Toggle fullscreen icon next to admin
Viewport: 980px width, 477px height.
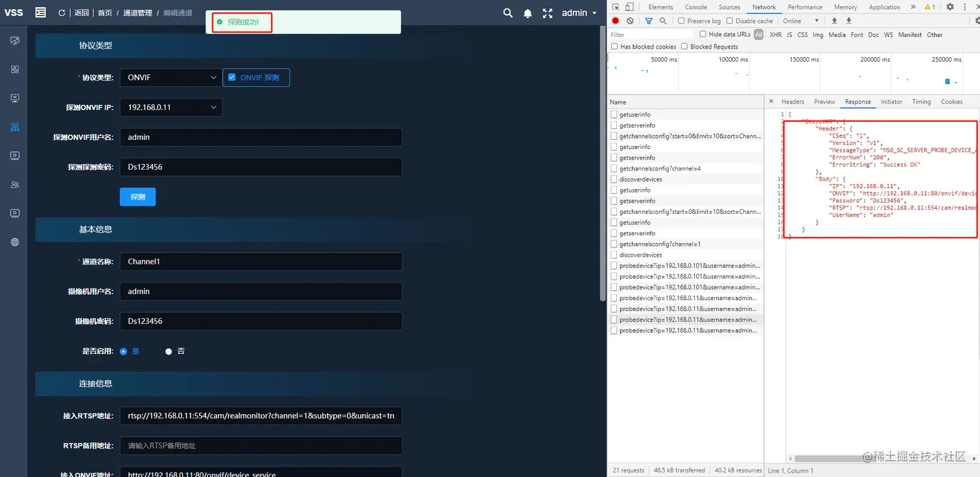point(548,13)
